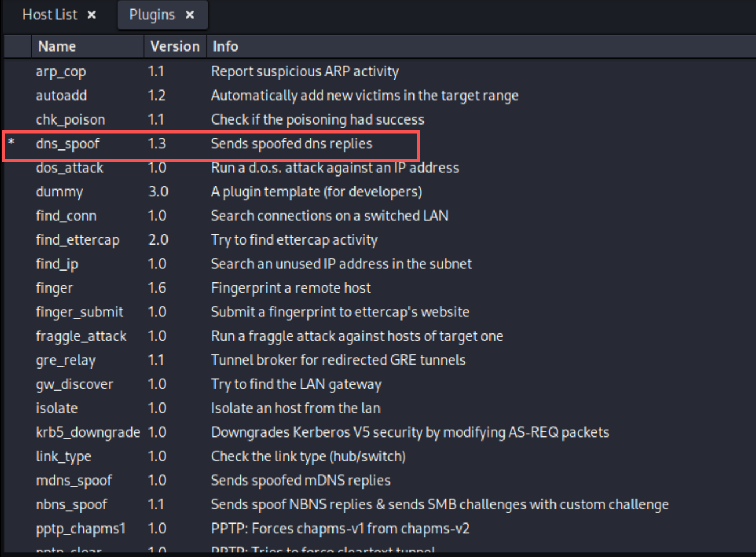
Task: Click the Version column header
Action: (174, 46)
